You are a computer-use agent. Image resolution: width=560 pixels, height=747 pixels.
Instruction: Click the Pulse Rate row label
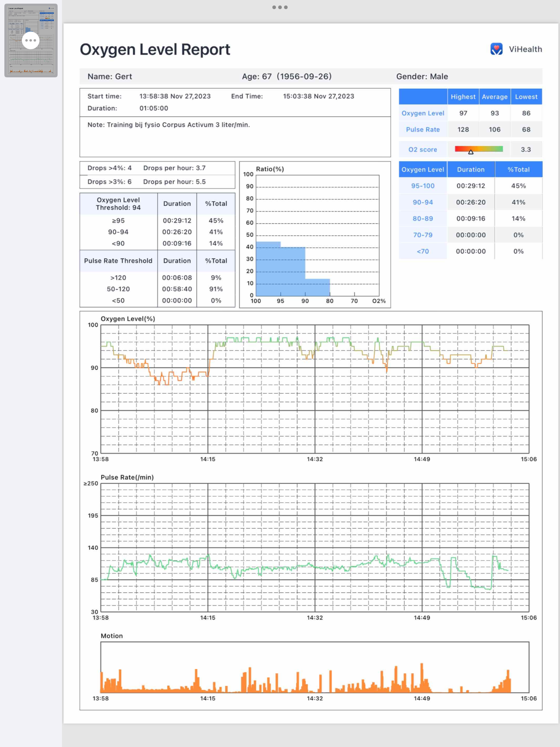(423, 129)
